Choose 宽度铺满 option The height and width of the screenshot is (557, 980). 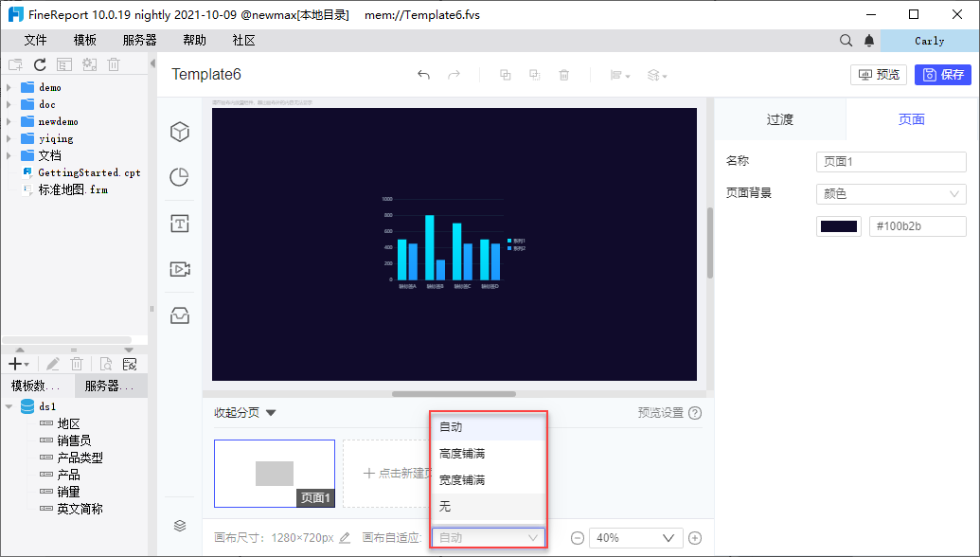coord(489,479)
